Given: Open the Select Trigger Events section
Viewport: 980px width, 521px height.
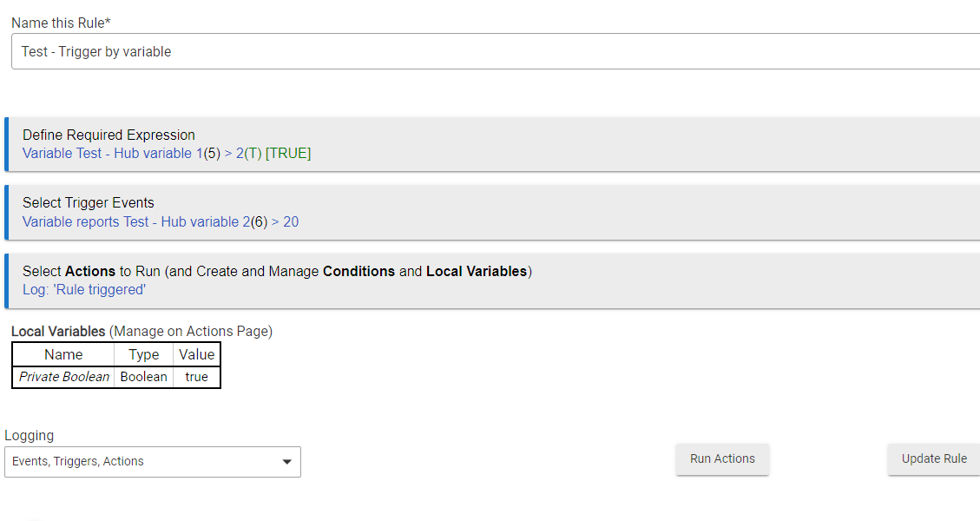Looking at the screenshot, I should coord(89,202).
